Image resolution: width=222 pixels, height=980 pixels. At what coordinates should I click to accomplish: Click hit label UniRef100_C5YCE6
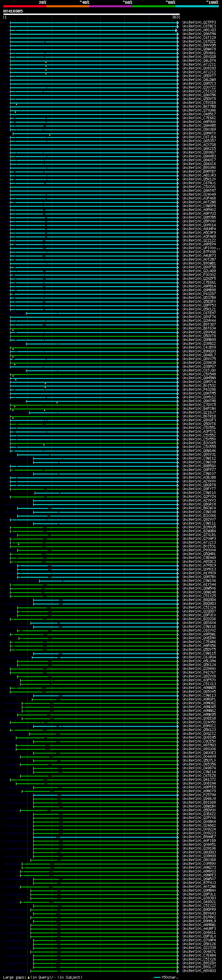(199, 103)
